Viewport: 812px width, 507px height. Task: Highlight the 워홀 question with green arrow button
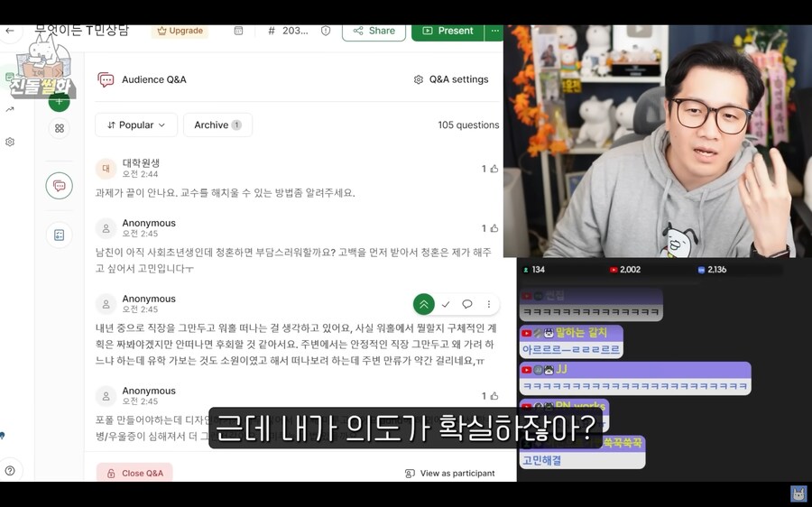424,304
